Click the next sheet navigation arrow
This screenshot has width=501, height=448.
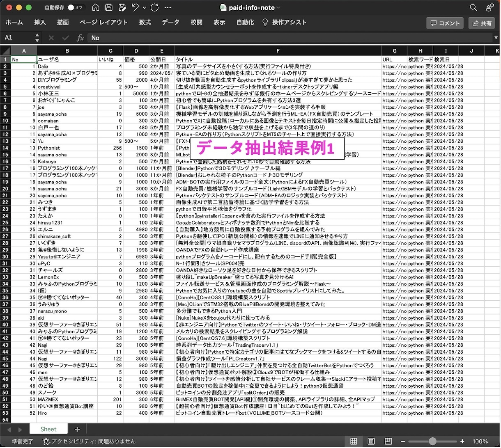click(x=20, y=430)
